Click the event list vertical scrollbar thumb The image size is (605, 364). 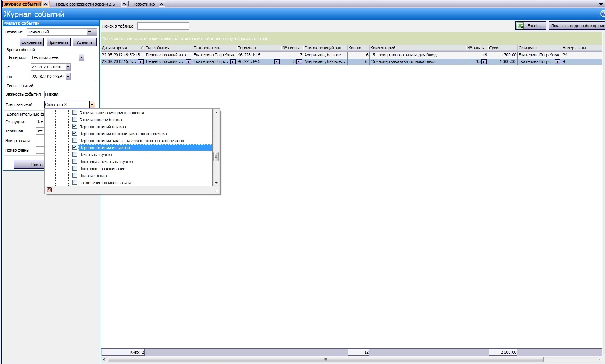[x=216, y=157]
